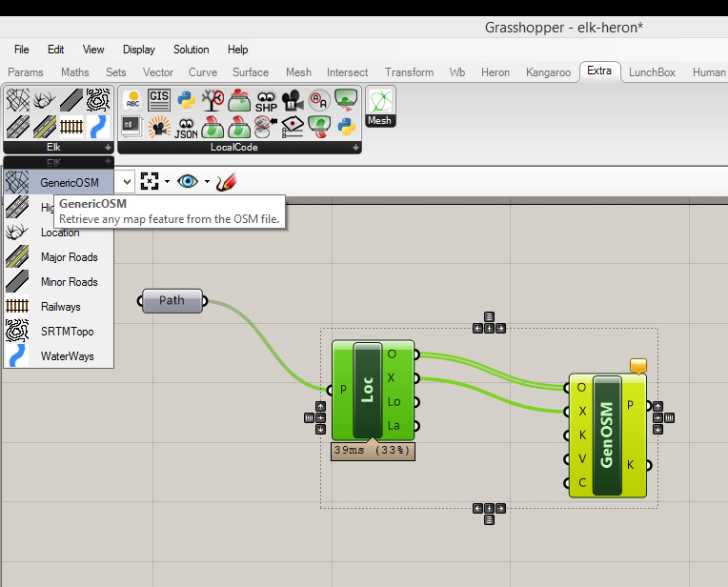Switch to the Curve tab

tap(203, 72)
